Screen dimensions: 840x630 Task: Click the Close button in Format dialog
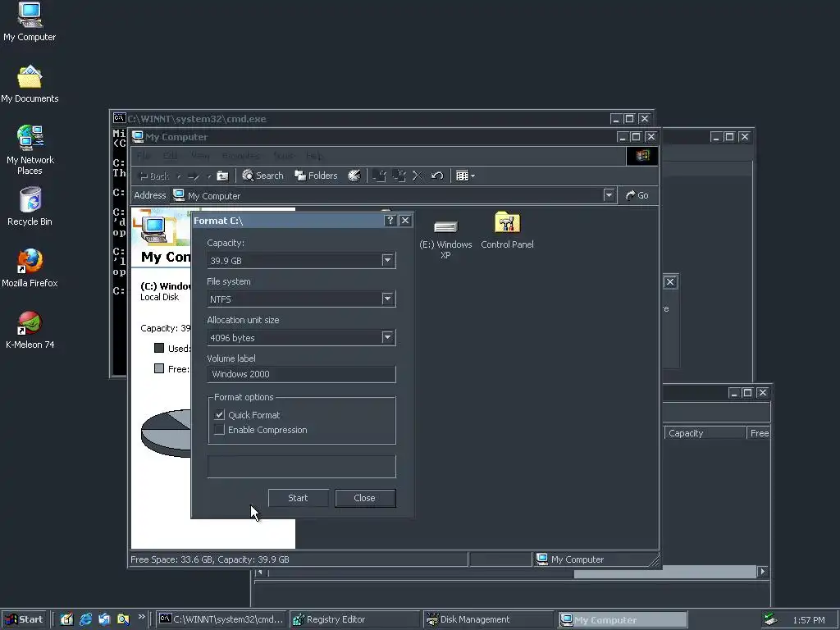tap(365, 498)
